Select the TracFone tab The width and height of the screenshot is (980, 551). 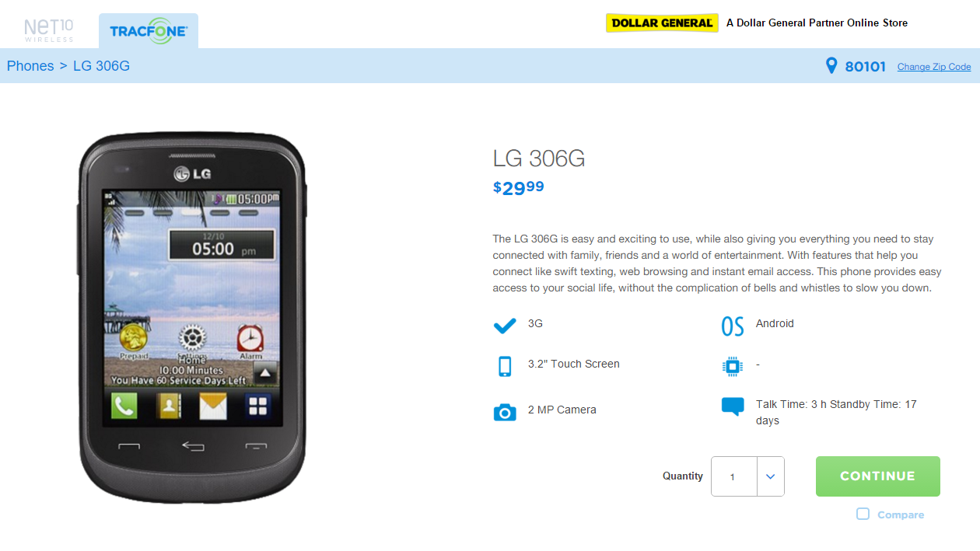tap(149, 31)
